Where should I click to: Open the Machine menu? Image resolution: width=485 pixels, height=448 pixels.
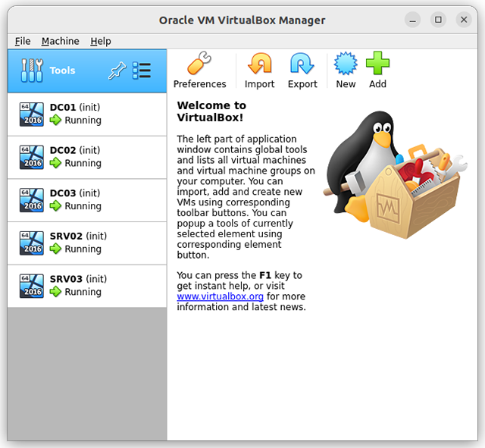point(61,41)
